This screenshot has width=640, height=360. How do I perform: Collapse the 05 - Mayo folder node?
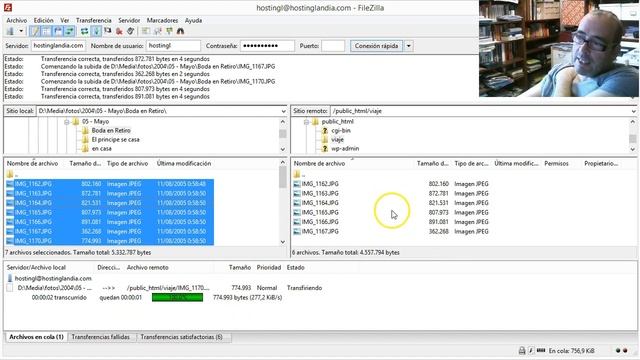(x=67, y=122)
